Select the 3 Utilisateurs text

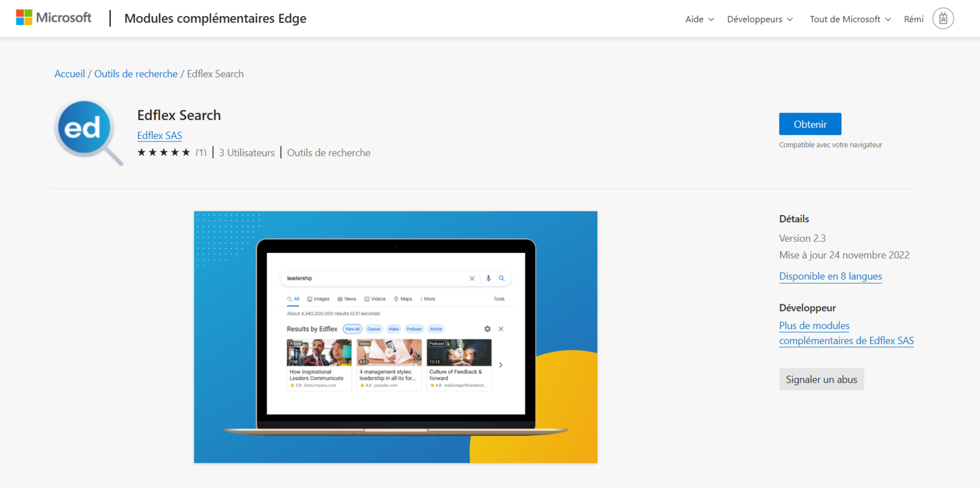[x=247, y=152]
